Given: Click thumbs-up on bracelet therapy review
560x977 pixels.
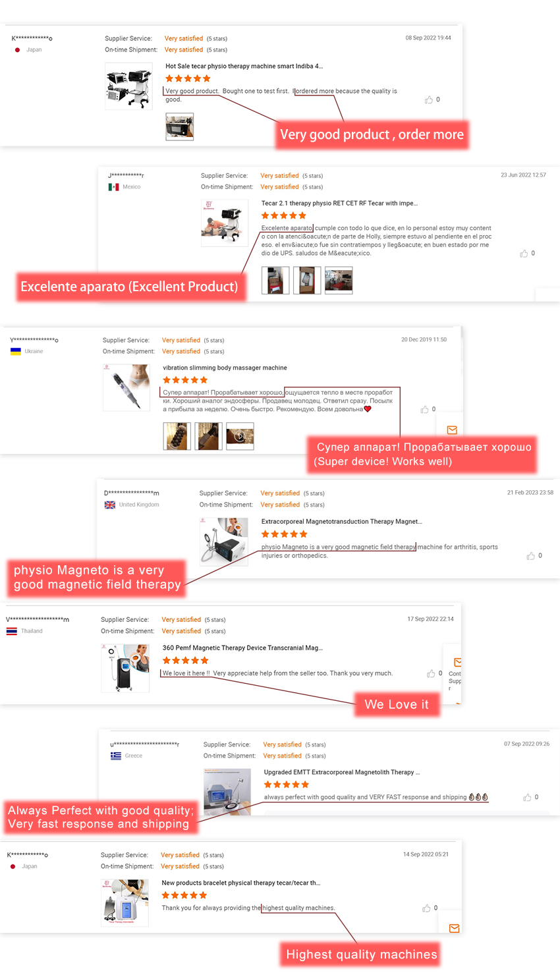Looking at the screenshot, I should coord(426,908).
